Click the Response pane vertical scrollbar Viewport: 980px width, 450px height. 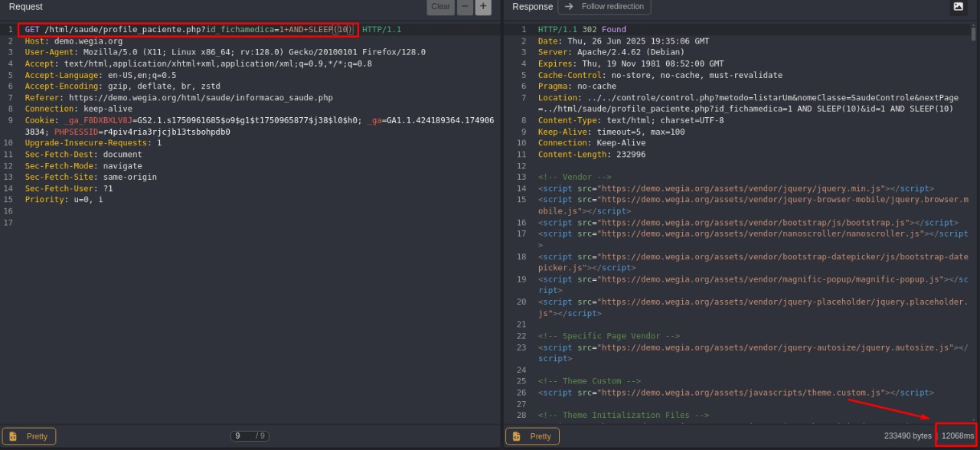[974, 222]
